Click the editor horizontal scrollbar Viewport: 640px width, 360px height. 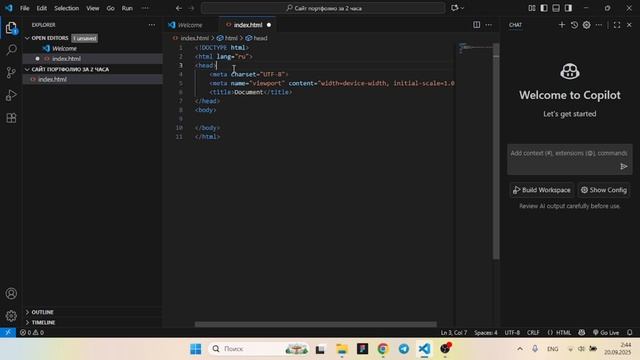pyautogui.click(x=316, y=324)
